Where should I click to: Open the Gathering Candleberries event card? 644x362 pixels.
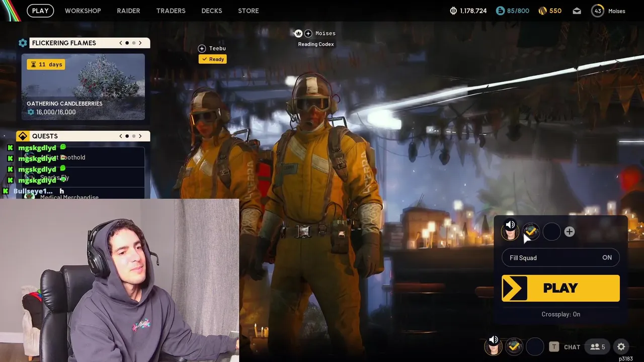[83, 86]
